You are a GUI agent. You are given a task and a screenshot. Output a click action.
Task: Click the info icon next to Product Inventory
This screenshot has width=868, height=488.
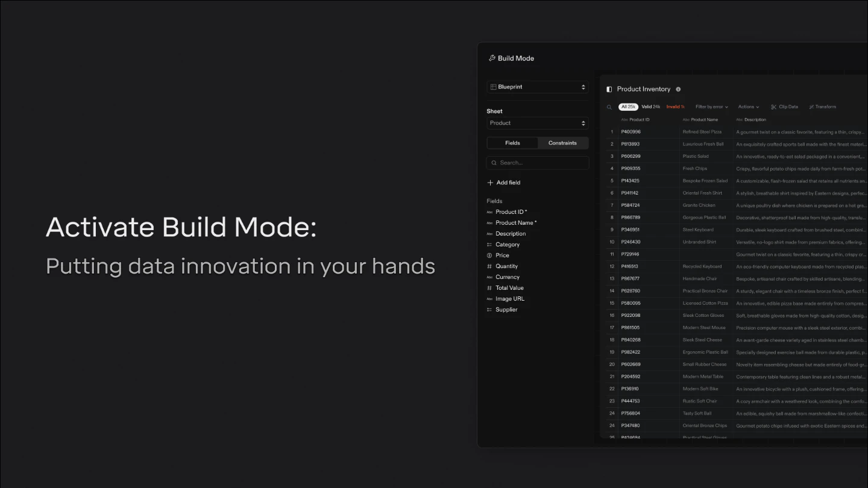(678, 89)
